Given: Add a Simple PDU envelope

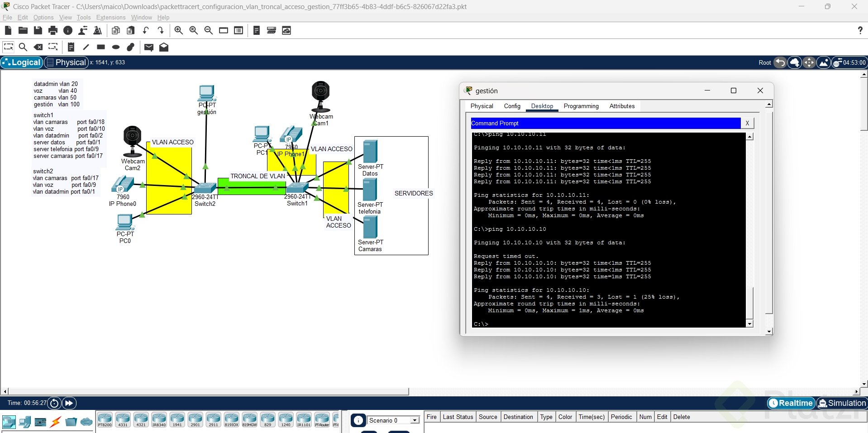Looking at the screenshot, I should click(149, 47).
